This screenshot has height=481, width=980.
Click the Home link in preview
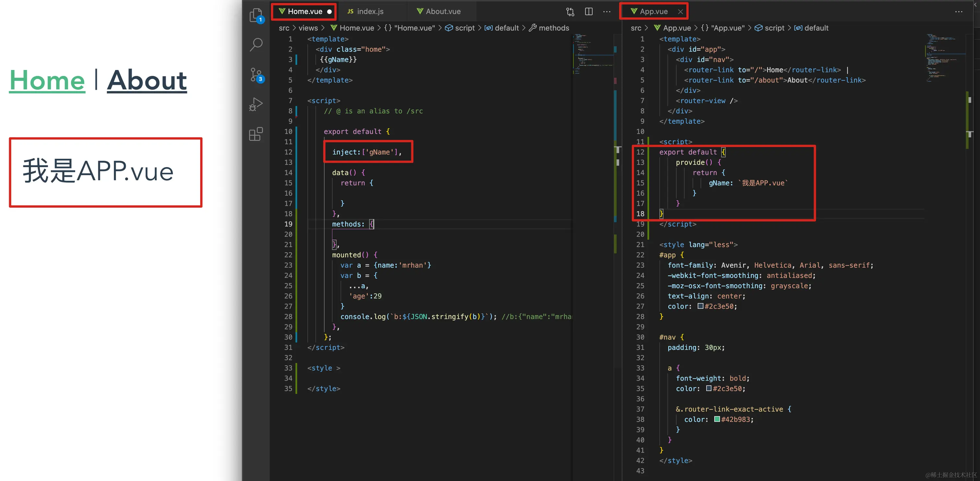pyautogui.click(x=47, y=81)
